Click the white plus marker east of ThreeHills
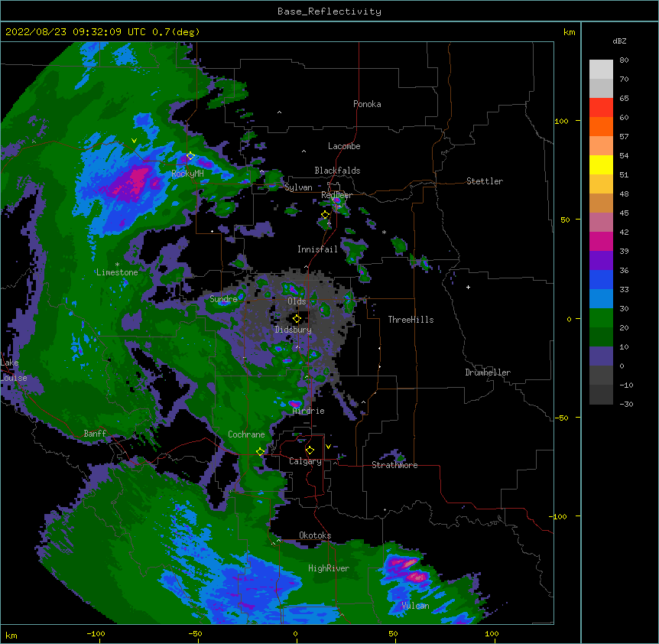Screen dimensions: 659x644 pyautogui.click(x=468, y=287)
